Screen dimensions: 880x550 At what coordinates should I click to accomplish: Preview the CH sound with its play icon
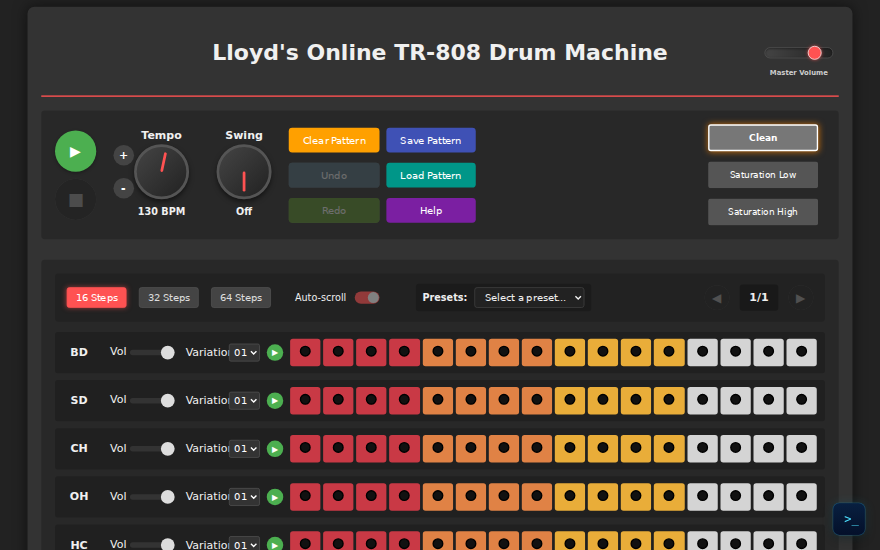click(274, 449)
